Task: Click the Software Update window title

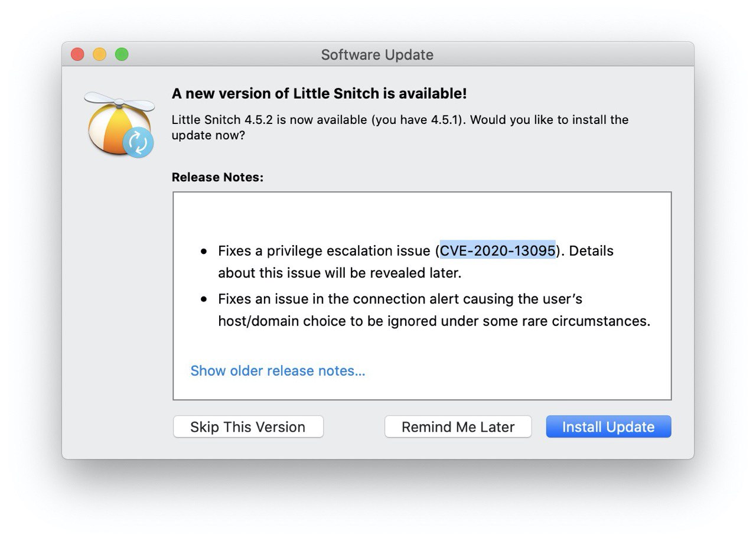Action: tap(377, 54)
